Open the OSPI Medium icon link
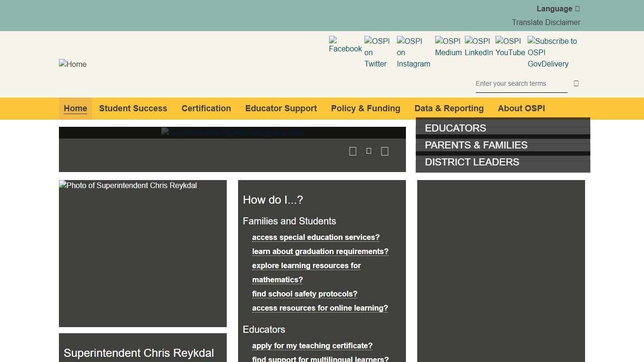The image size is (644, 362). tap(448, 47)
